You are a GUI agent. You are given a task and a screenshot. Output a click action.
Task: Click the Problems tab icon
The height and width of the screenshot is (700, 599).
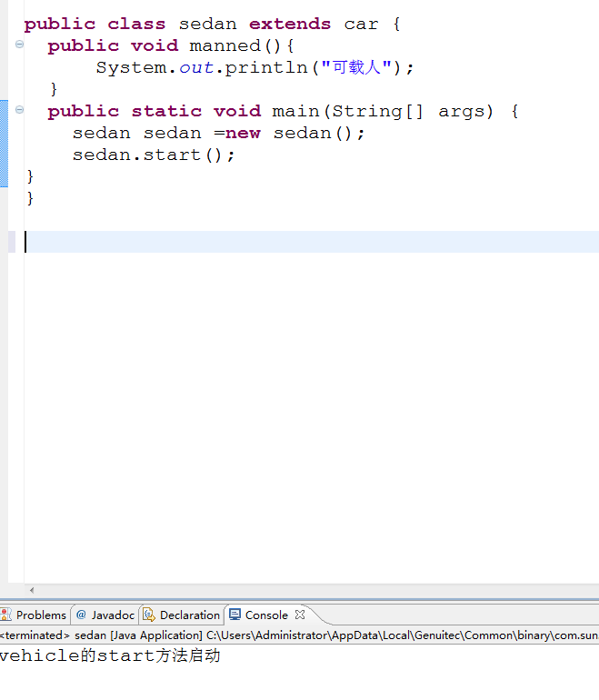point(5,615)
